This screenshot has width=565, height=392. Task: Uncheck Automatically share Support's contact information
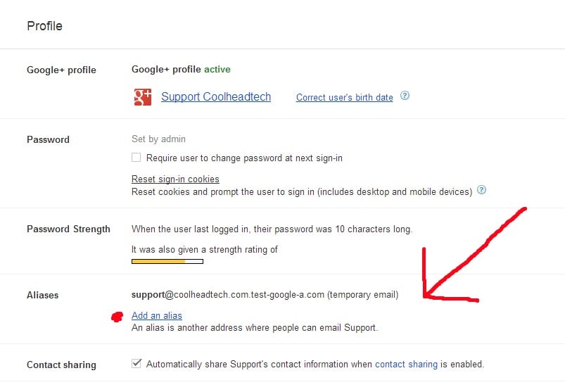coord(137,364)
